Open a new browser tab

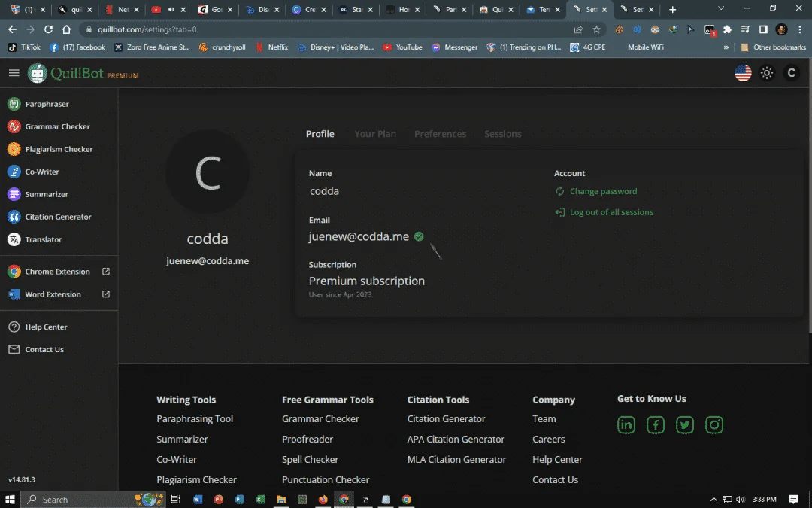coord(672,9)
